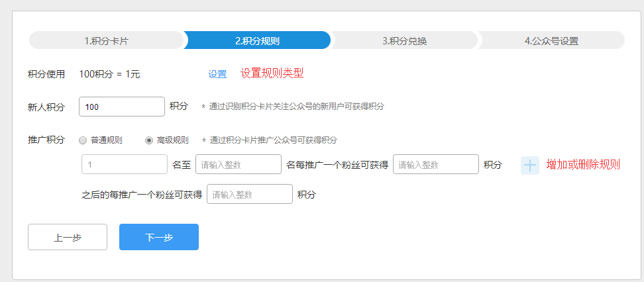
Task: Click the integer field after 之后的每推广一个粉丝可获得
Action: click(x=249, y=195)
